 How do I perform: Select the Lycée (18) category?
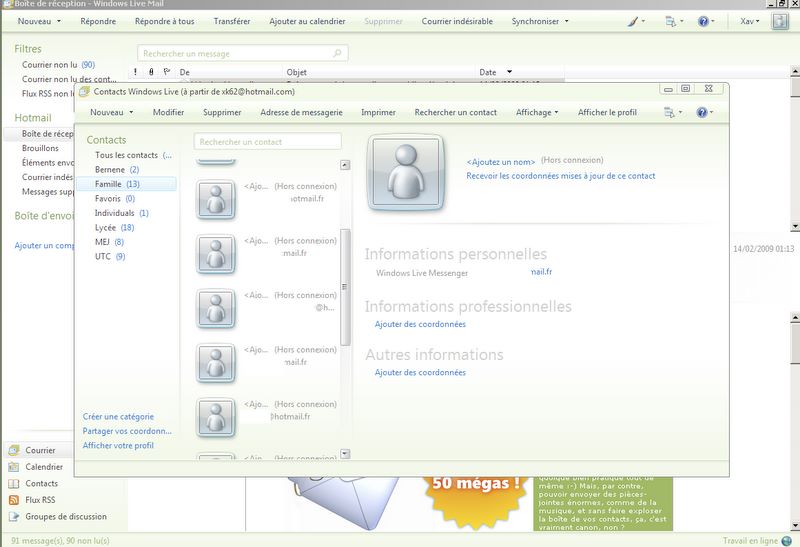[x=114, y=228]
